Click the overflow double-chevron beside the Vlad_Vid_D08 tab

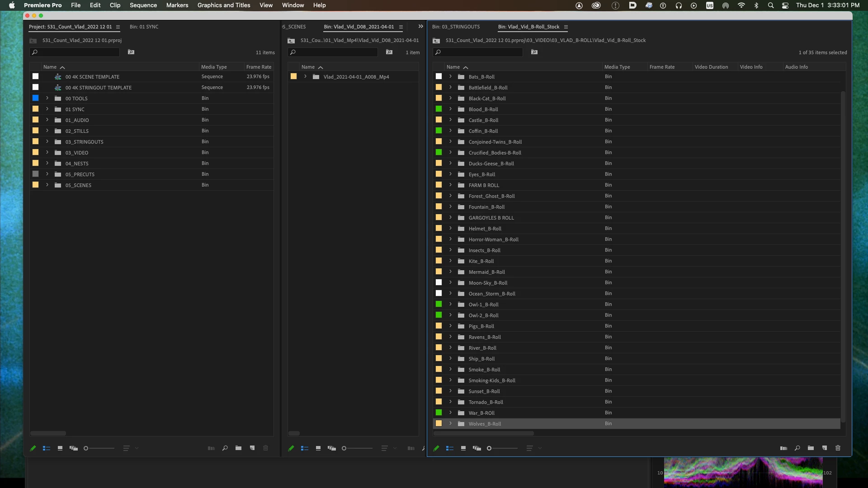420,27
